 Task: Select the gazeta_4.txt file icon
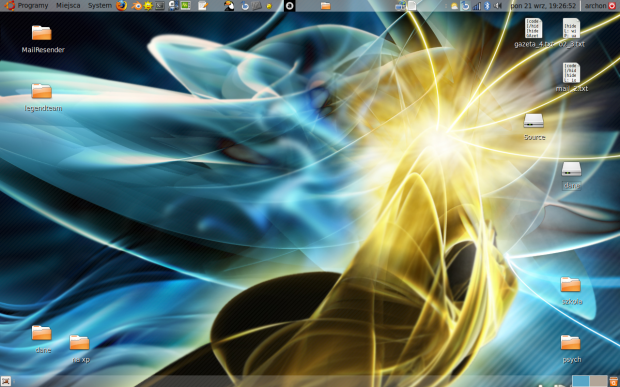point(533,33)
